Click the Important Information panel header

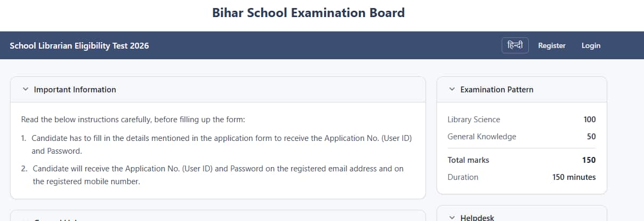pos(218,90)
